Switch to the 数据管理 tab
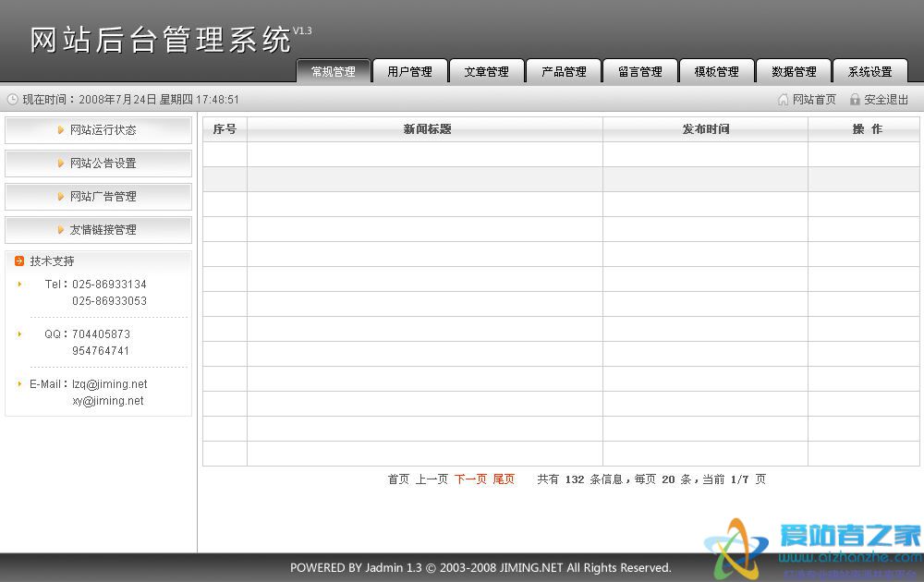This screenshot has height=582, width=924. point(794,72)
